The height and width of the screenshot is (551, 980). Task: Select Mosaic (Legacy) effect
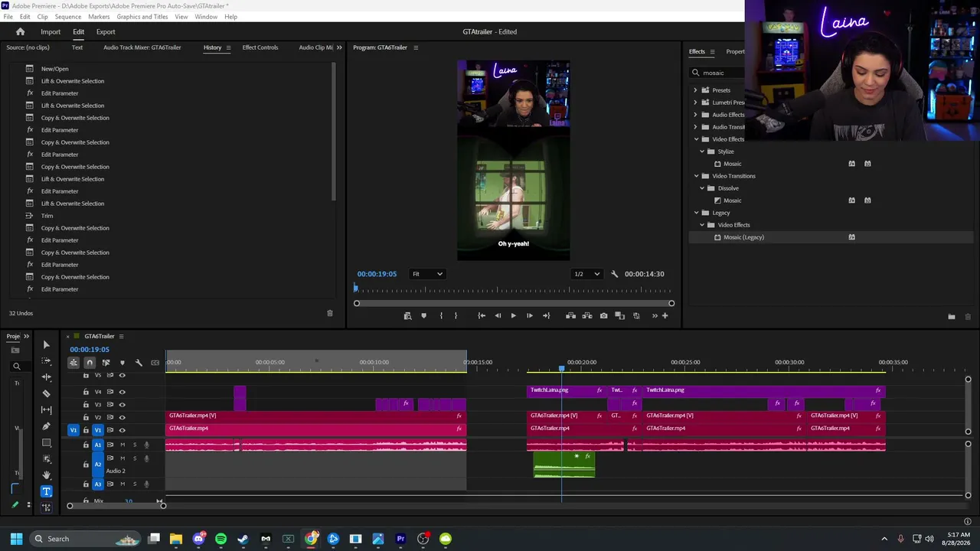click(x=743, y=237)
